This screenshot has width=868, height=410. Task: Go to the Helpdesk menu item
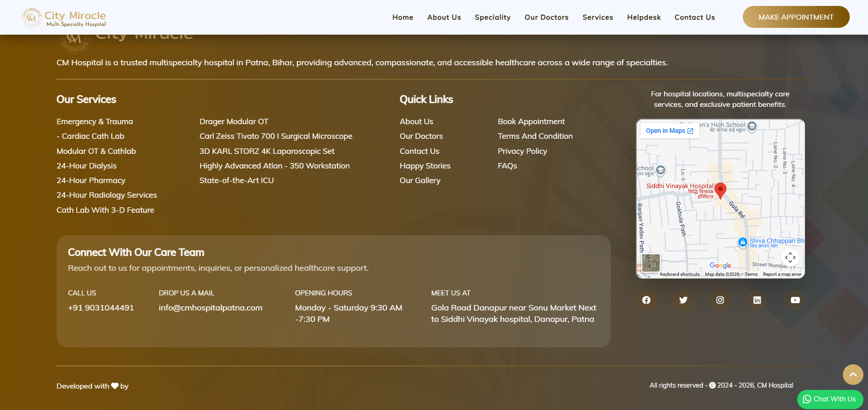pyautogui.click(x=644, y=17)
